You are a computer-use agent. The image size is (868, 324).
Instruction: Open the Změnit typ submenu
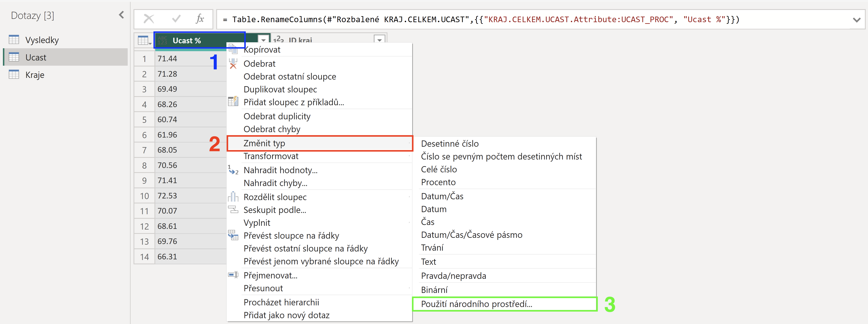319,143
